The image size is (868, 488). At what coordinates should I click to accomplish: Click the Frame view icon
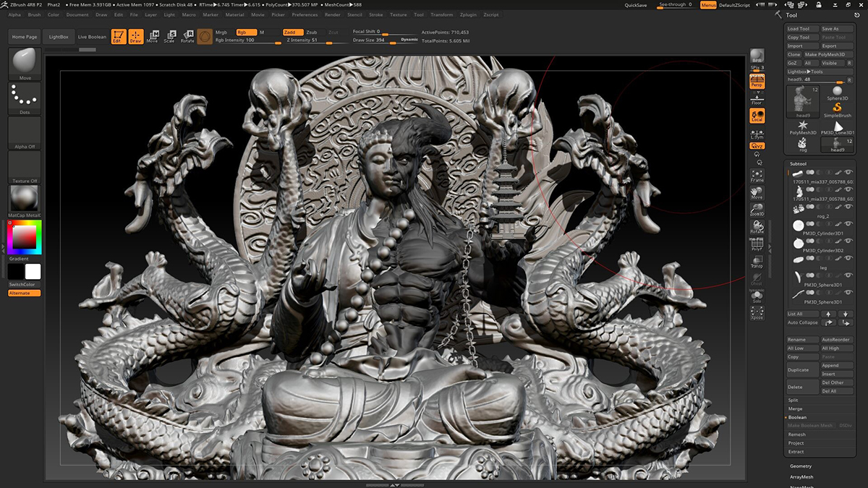point(757,176)
